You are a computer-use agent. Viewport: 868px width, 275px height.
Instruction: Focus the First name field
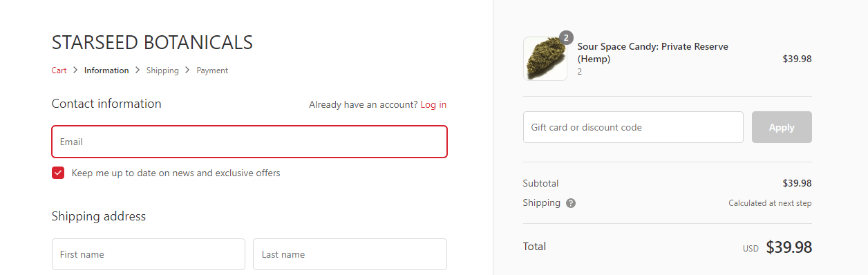pyautogui.click(x=149, y=254)
